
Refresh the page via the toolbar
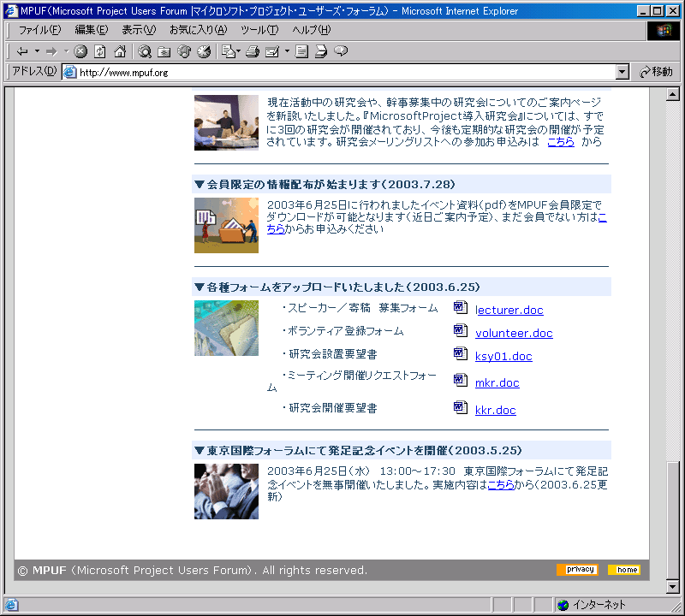coord(100,51)
